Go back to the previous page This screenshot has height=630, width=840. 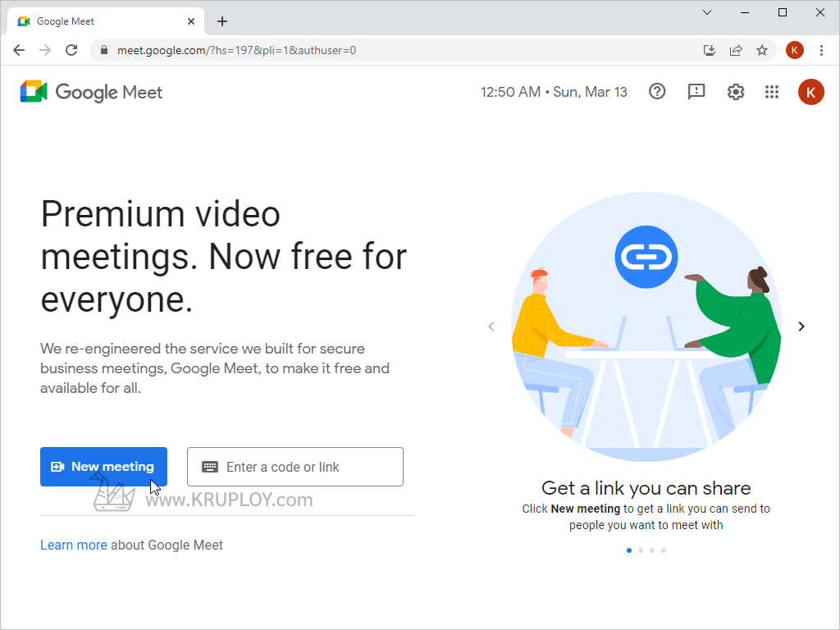19,50
